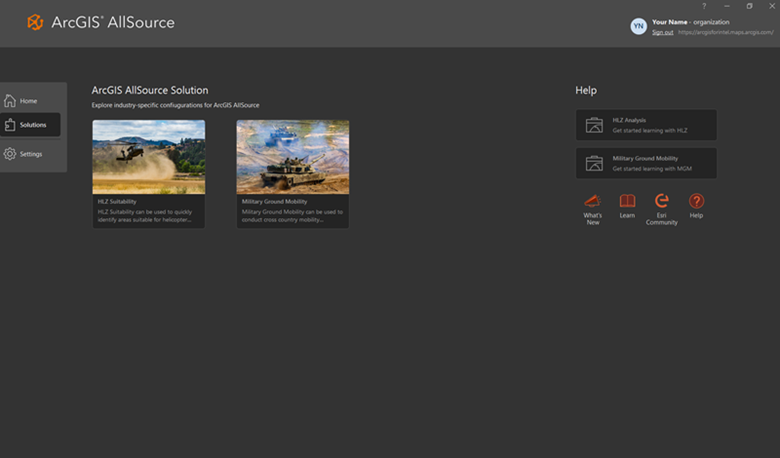Screen dimensions: 780x458
Task: Click the arcgisforintel portal URL
Action: [726, 32]
